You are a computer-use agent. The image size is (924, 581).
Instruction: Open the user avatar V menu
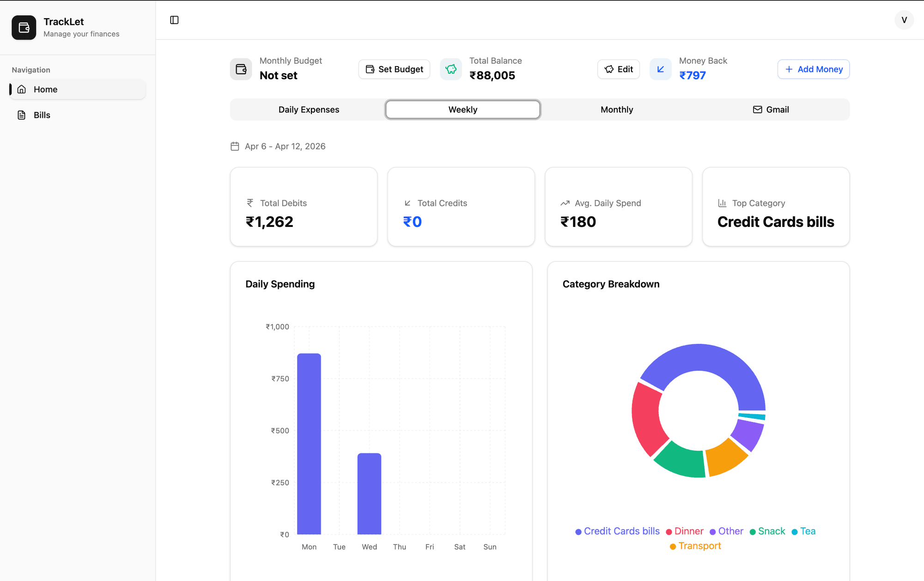(x=904, y=20)
